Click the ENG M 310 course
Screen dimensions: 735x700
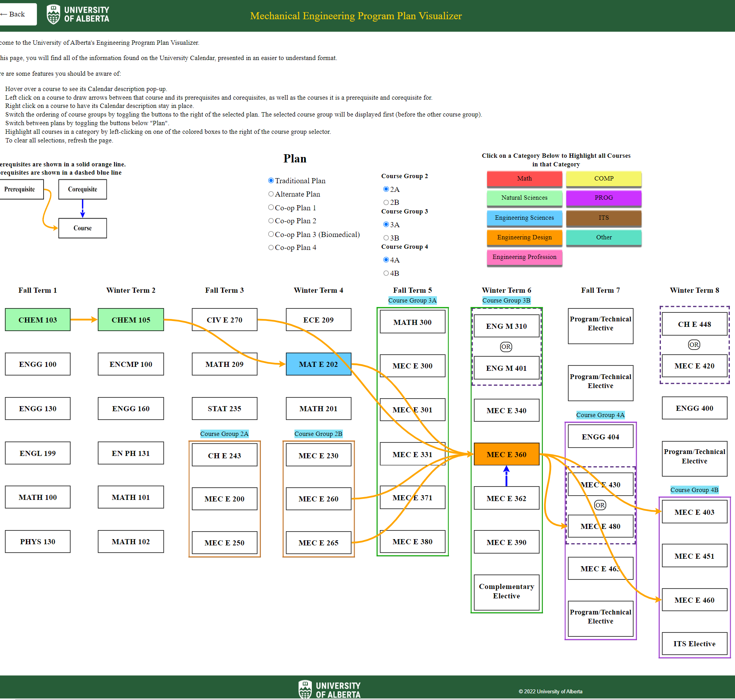(x=506, y=326)
